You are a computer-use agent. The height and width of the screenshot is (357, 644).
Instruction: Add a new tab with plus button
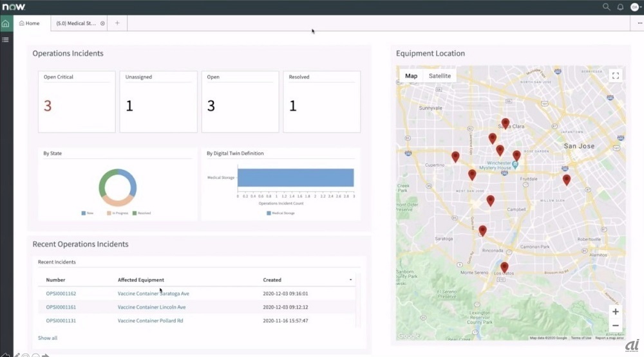(117, 23)
